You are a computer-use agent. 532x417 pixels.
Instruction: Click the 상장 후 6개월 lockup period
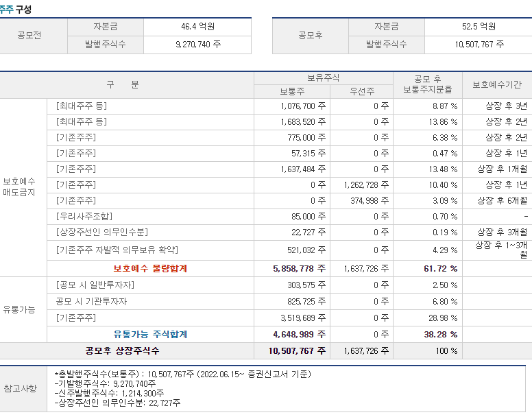[x=497, y=200]
